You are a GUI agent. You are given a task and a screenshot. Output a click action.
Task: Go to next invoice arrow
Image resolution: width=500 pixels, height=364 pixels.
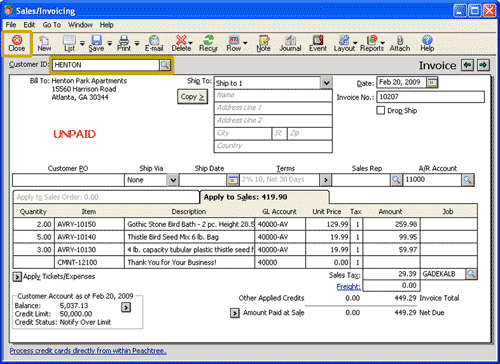coord(483,65)
